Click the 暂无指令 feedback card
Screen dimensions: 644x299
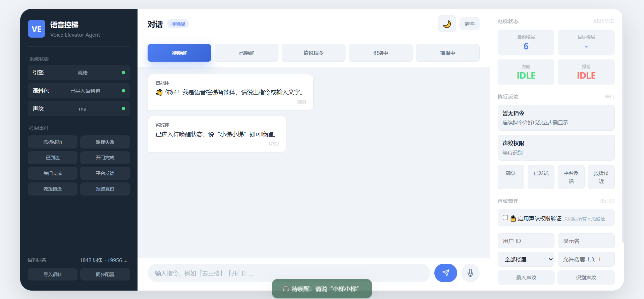(556, 118)
